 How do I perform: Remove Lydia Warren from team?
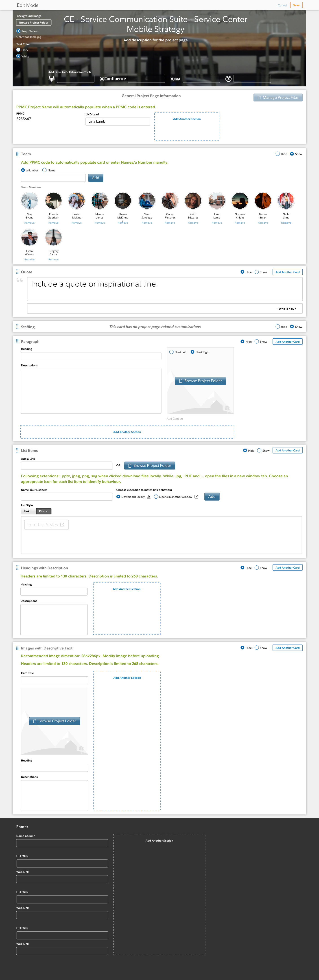pos(29,260)
